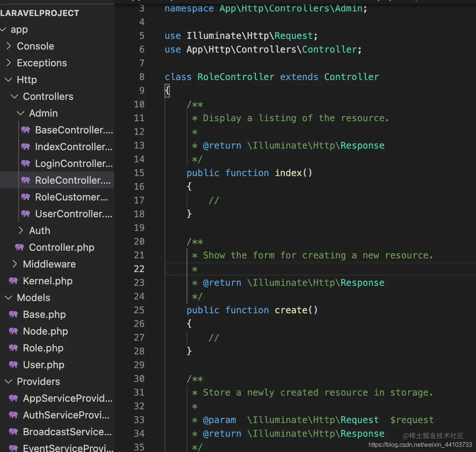Select RoleController file in explorer
This screenshot has width=476, height=452.
coord(57,180)
